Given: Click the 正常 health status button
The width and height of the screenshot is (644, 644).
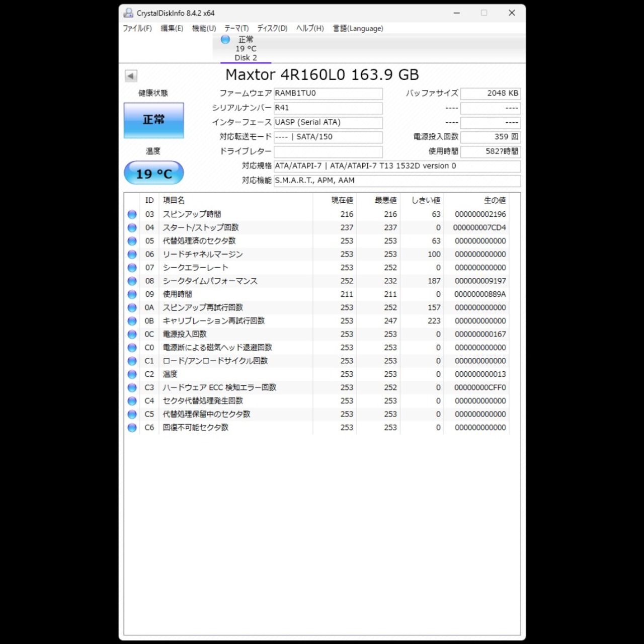Looking at the screenshot, I should [x=154, y=120].
